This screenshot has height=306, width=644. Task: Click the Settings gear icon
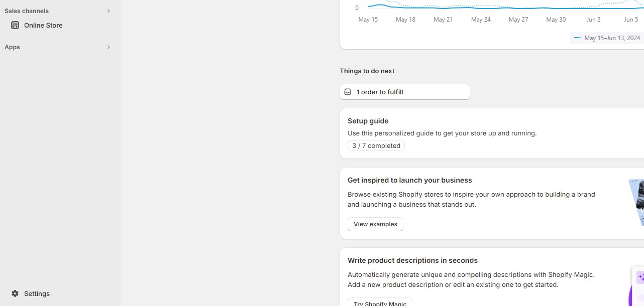[15, 293]
